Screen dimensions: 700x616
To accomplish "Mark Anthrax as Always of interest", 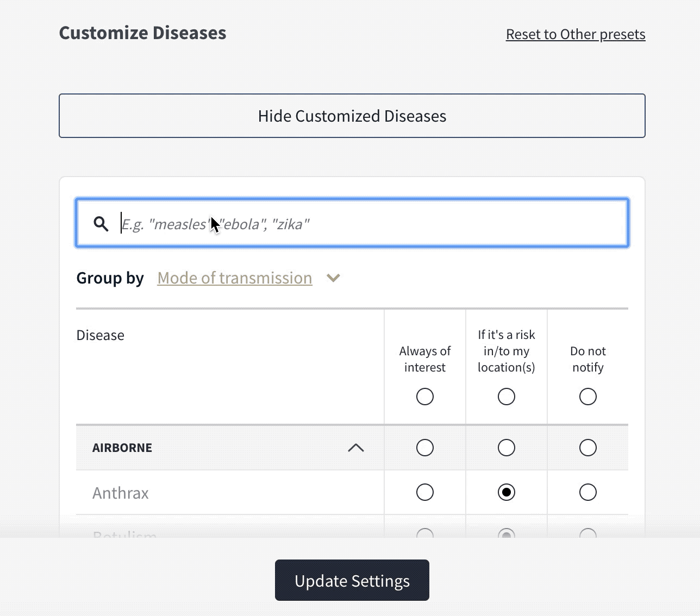I will [425, 492].
